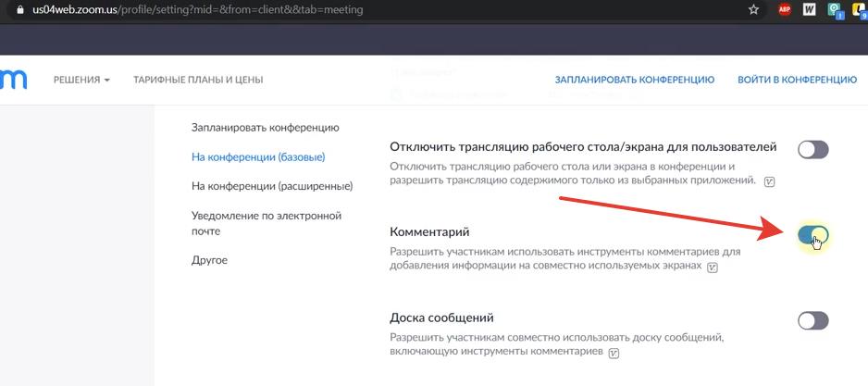Disable the Комментарий toggle
The image size is (868, 386).
(812, 235)
